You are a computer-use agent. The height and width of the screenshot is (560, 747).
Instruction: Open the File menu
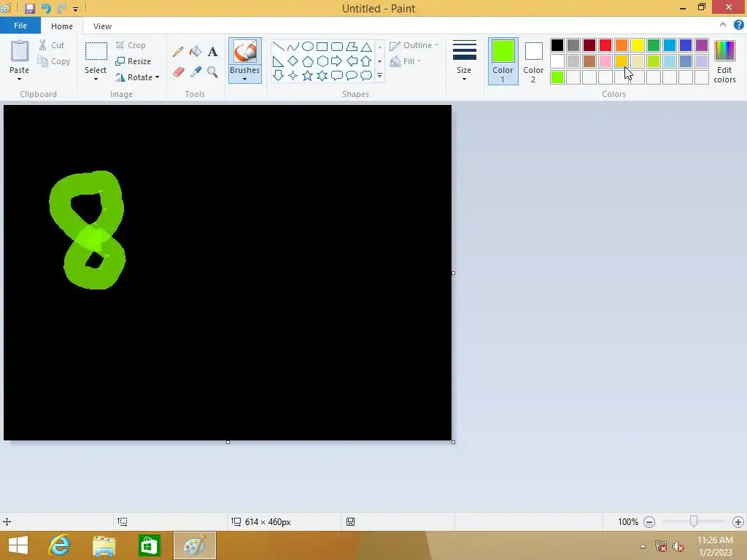(20, 26)
